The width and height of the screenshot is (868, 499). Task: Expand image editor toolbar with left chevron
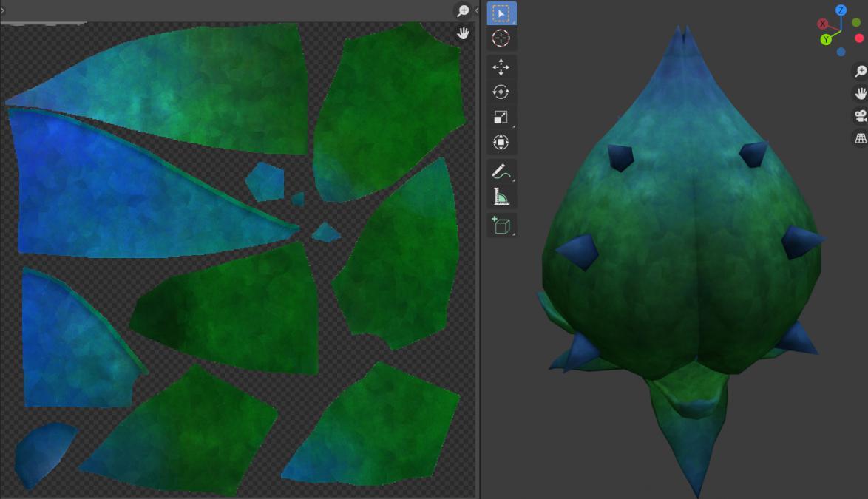point(2,10)
